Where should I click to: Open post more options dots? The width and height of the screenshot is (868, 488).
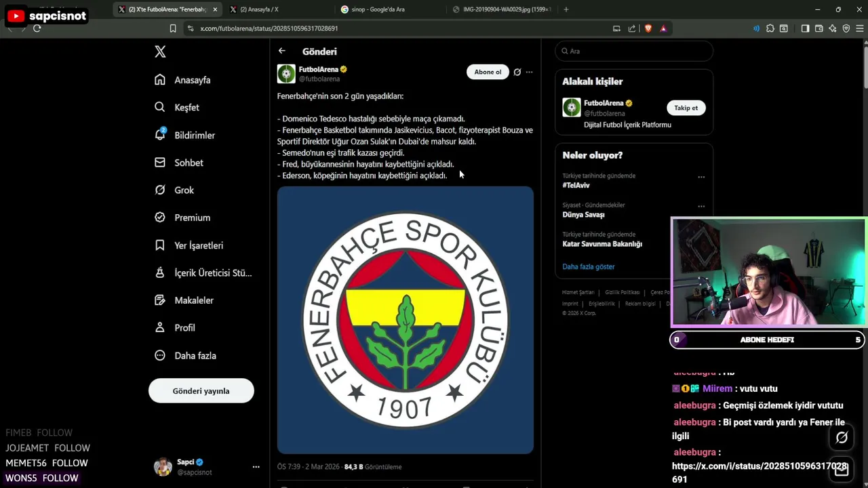click(530, 72)
